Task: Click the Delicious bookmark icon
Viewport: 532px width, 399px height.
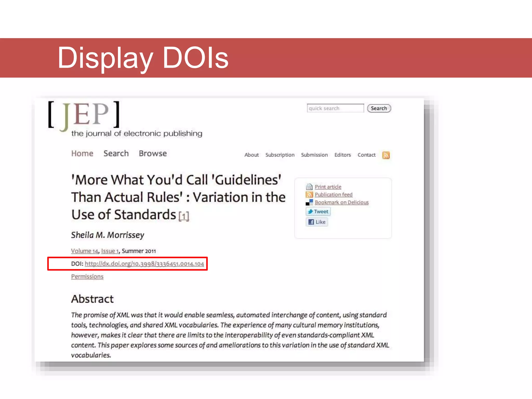Action: point(309,202)
